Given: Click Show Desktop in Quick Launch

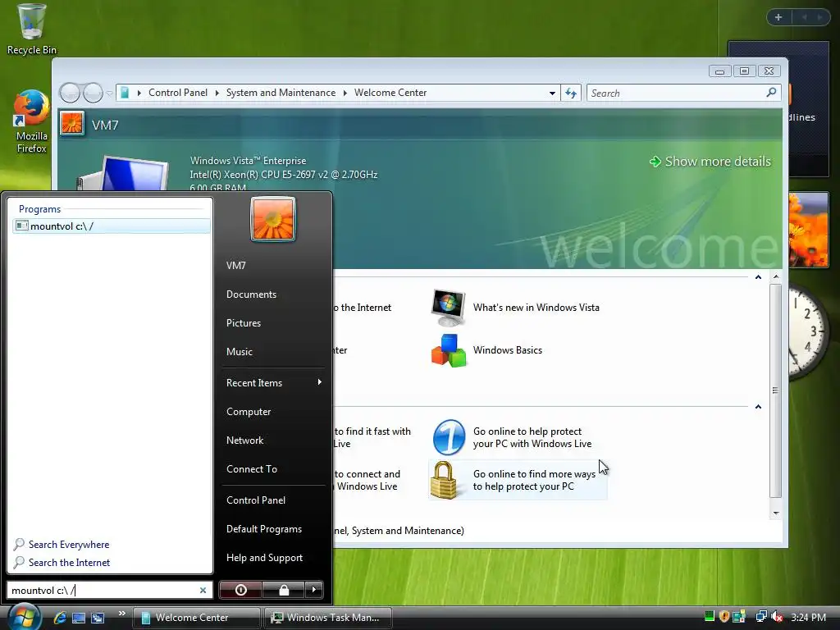Looking at the screenshot, I should tap(79, 618).
